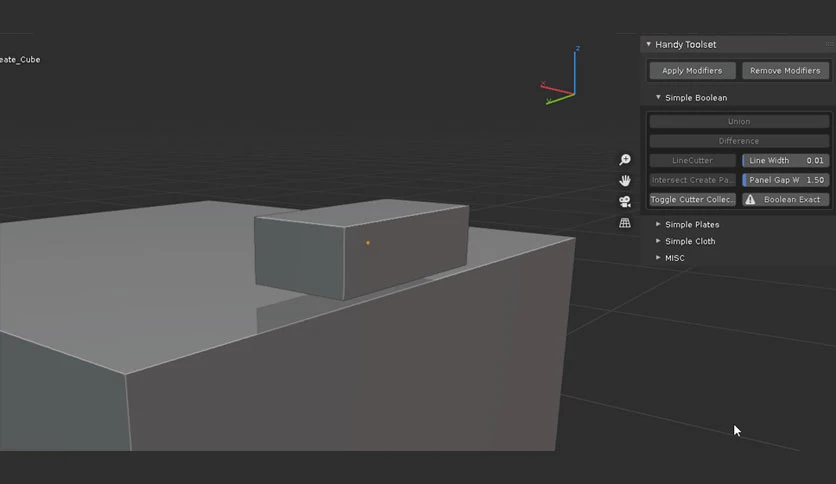
Task: Adjust the Line Width value field
Action: pos(785,160)
